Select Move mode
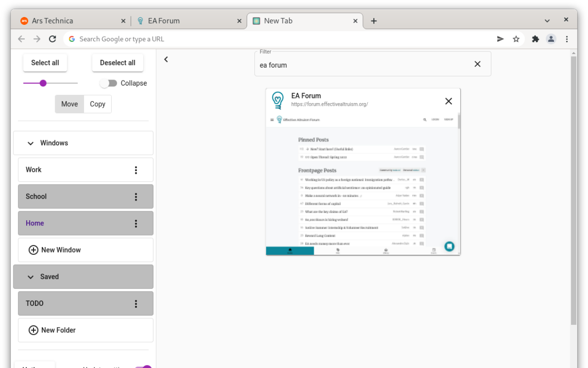 click(69, 104)
